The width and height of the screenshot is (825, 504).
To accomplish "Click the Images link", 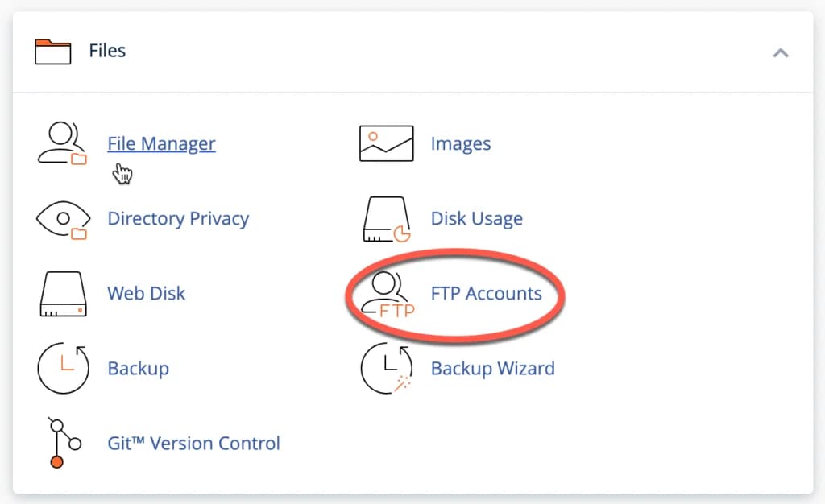I will click(461, 143).
